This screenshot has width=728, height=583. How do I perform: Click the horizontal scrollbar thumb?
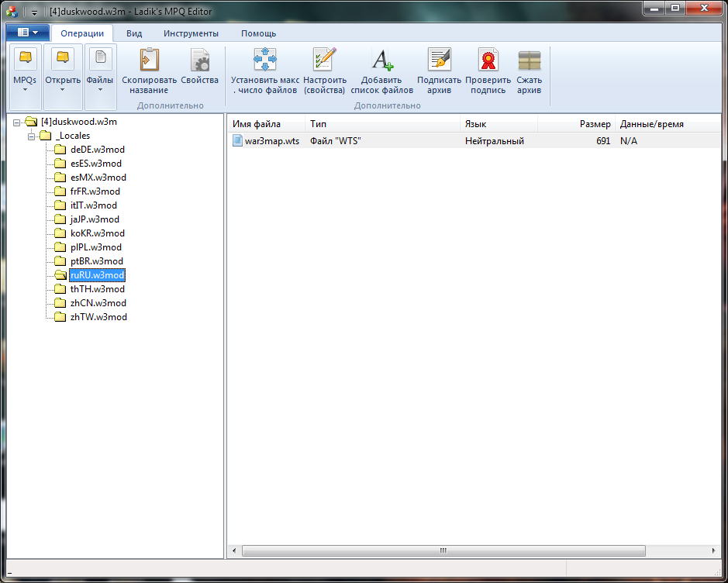coord(443,551)
